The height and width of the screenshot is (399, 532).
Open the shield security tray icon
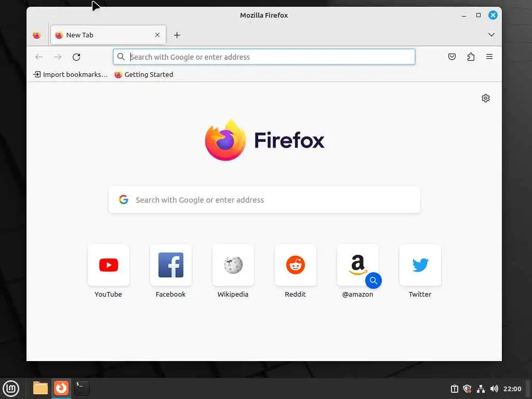pos(467,389)
